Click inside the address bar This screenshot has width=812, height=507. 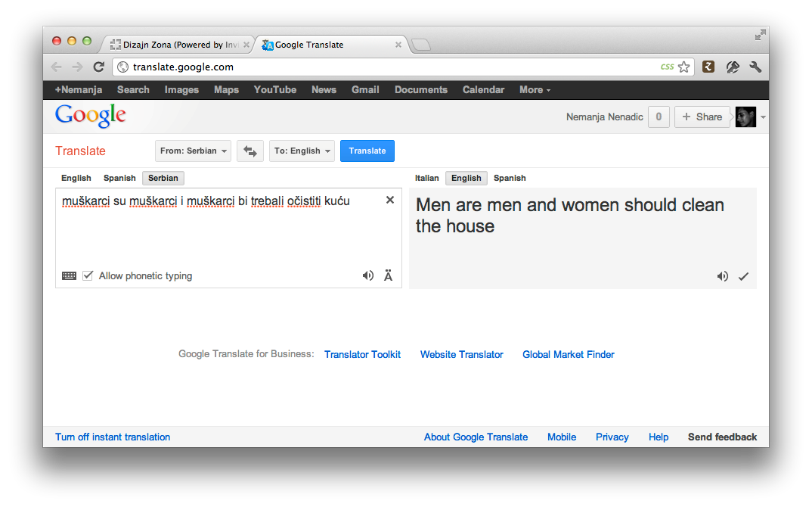tap(302, 67)
